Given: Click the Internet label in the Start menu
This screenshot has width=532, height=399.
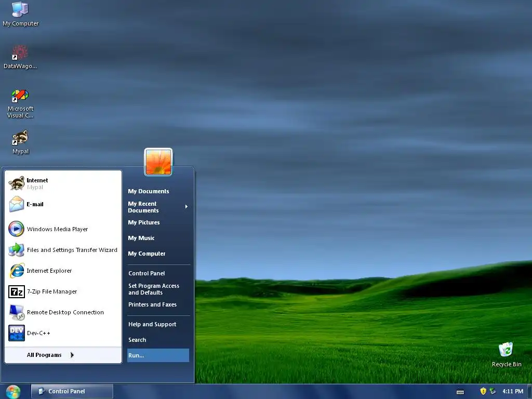Looking at the screenshot, I should [x=37, y=180].
